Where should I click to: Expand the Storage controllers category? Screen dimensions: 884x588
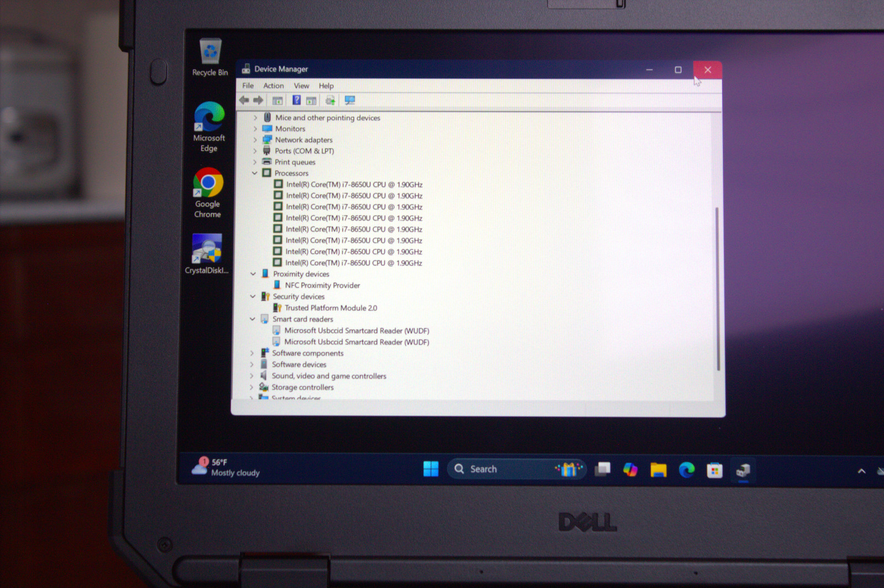tap(251, 387)
